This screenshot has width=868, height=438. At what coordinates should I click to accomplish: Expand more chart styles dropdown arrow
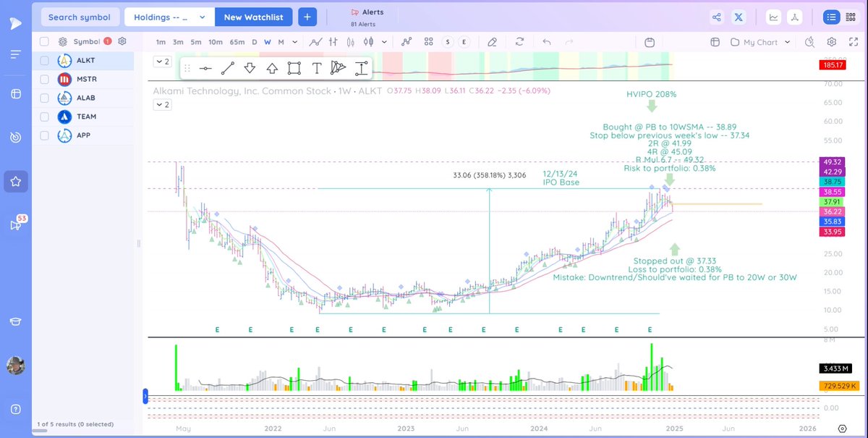[x=385, y=42]
